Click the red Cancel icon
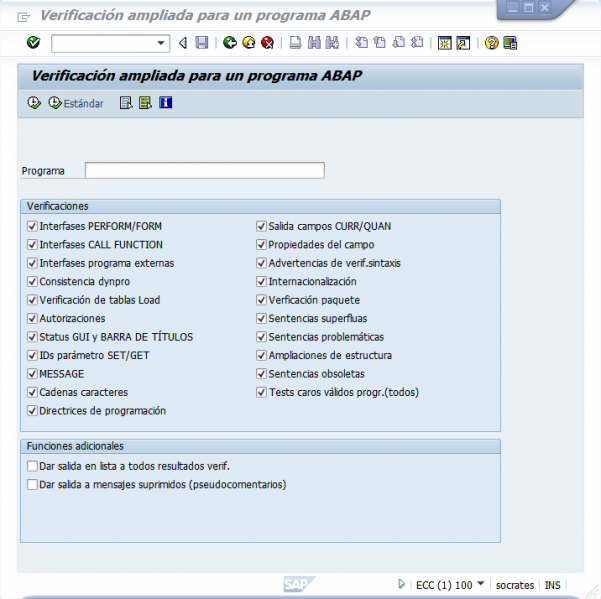 pyautogui.click(x=268, y=43)
